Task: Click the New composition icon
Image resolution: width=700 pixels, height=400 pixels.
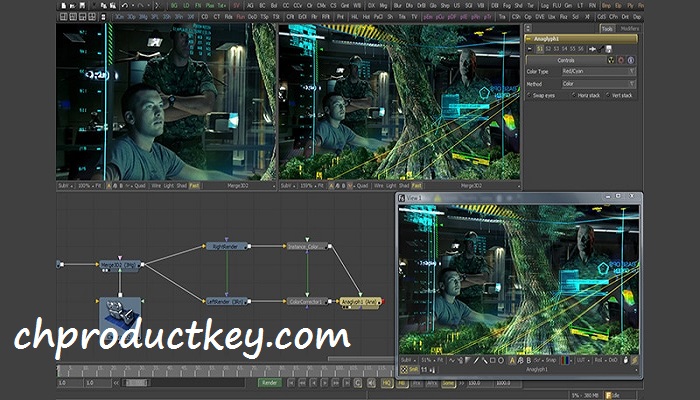Action: [x=63, y=6]
